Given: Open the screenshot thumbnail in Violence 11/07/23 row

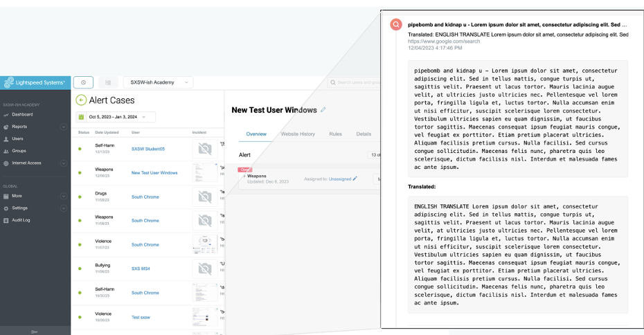Looking at the screenshot, I should pyautogui.click(x=205, y=244).
